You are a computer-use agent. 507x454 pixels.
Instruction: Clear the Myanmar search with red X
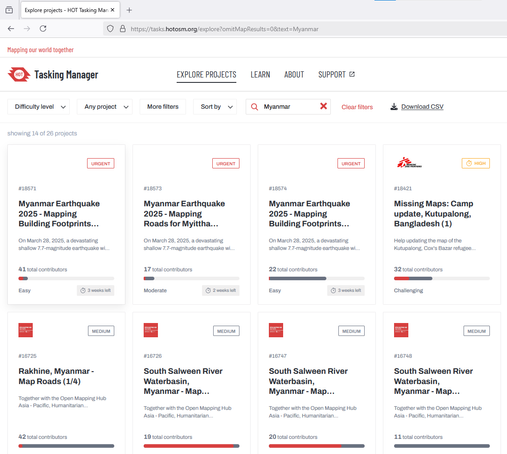tap(323, 106)
